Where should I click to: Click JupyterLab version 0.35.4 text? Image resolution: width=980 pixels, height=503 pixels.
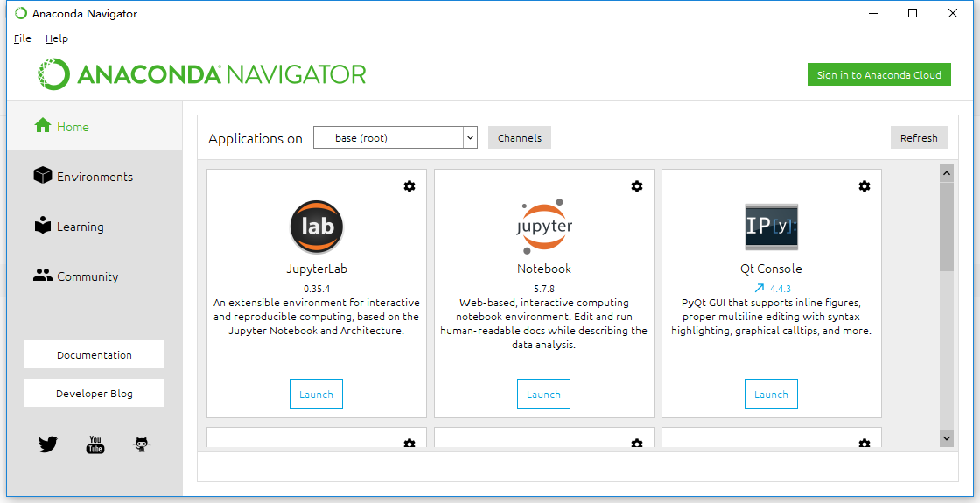point(316,289)
